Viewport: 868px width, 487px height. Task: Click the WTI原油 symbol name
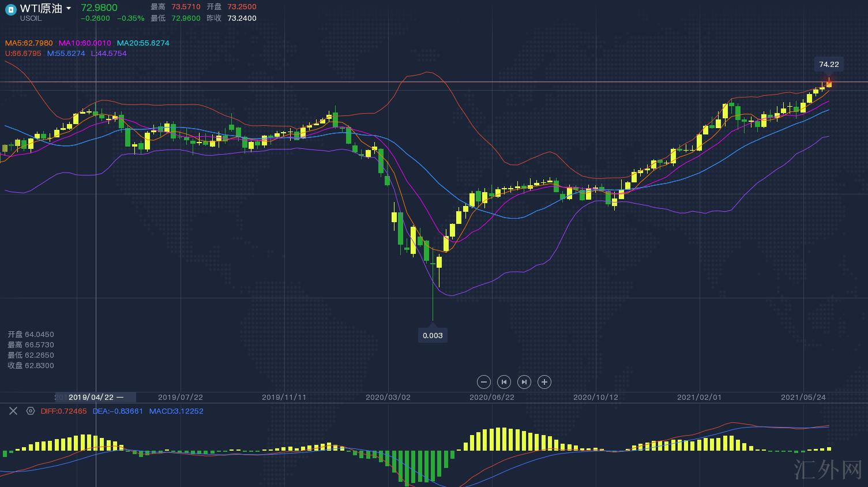click(41, 8)
